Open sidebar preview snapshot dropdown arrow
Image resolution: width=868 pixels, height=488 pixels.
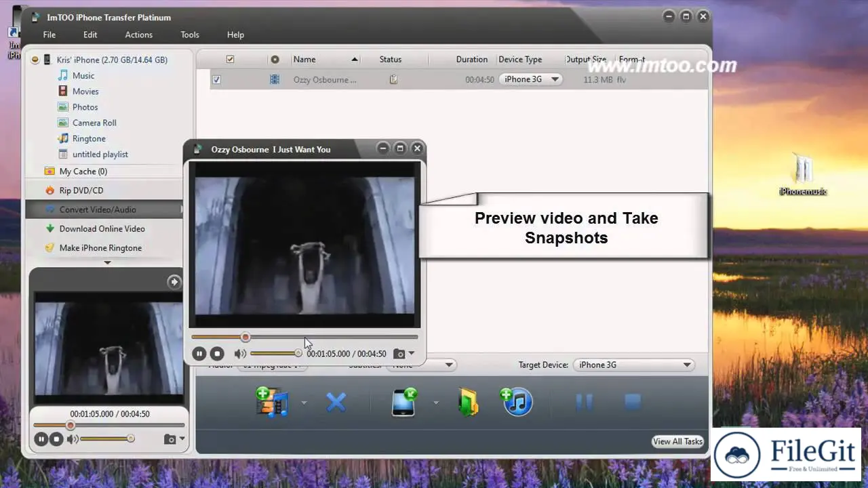click(182, 439)
